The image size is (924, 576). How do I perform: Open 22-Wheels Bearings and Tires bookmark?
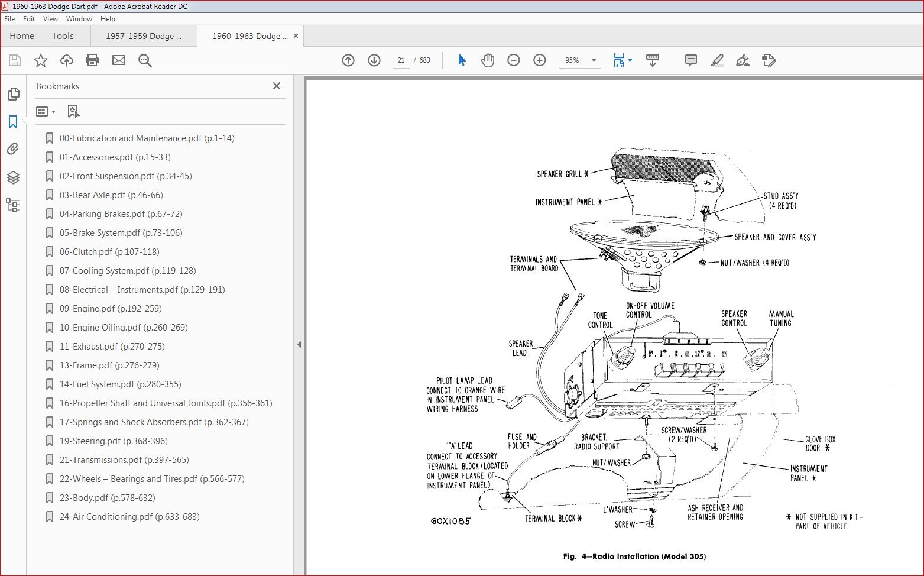click(152, 479)
